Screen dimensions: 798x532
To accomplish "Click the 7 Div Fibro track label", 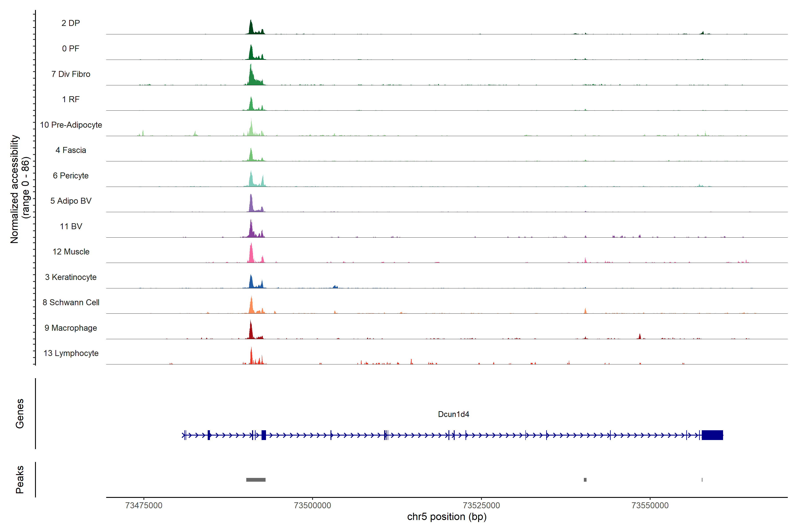I will (x=70, y=74).
